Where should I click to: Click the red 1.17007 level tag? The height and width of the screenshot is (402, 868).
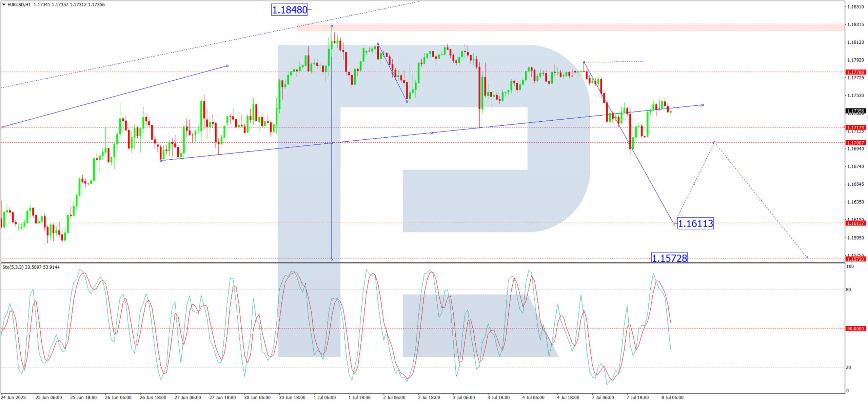pyautogui.click(x=855, y=143)
